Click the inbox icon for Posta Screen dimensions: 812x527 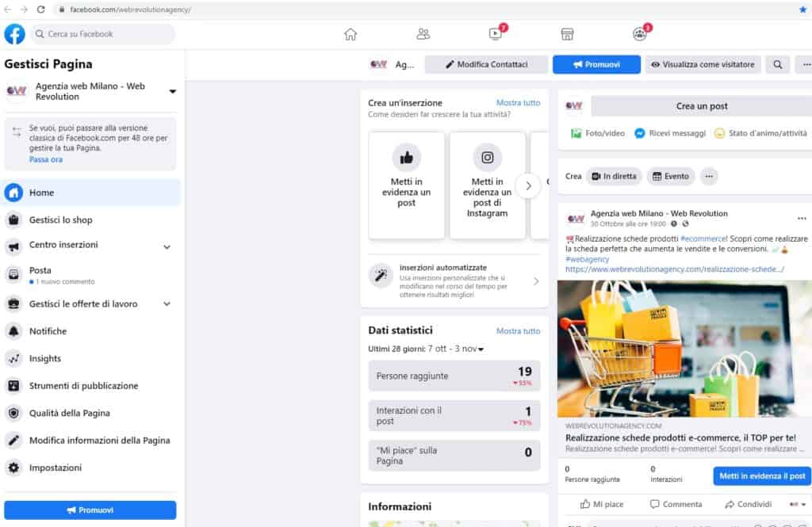(x=13, y=274)
